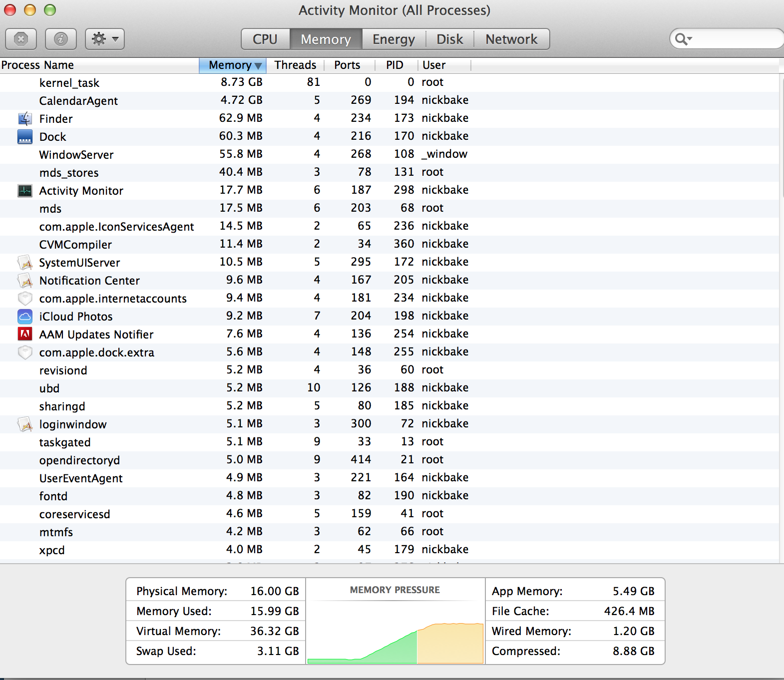
Task: Click the Quit Process toolbar button
Action: click(21, 39)
